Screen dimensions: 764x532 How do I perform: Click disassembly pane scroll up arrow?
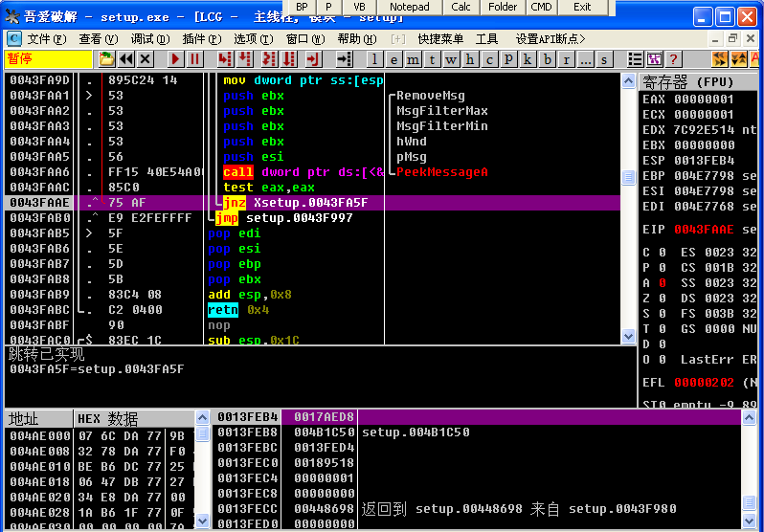pos(629,81)
